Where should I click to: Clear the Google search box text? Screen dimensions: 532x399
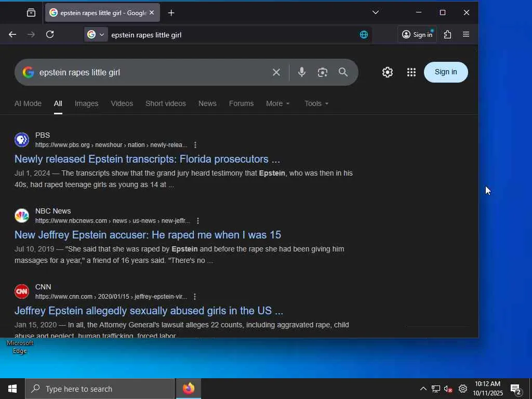pos(276,72)
